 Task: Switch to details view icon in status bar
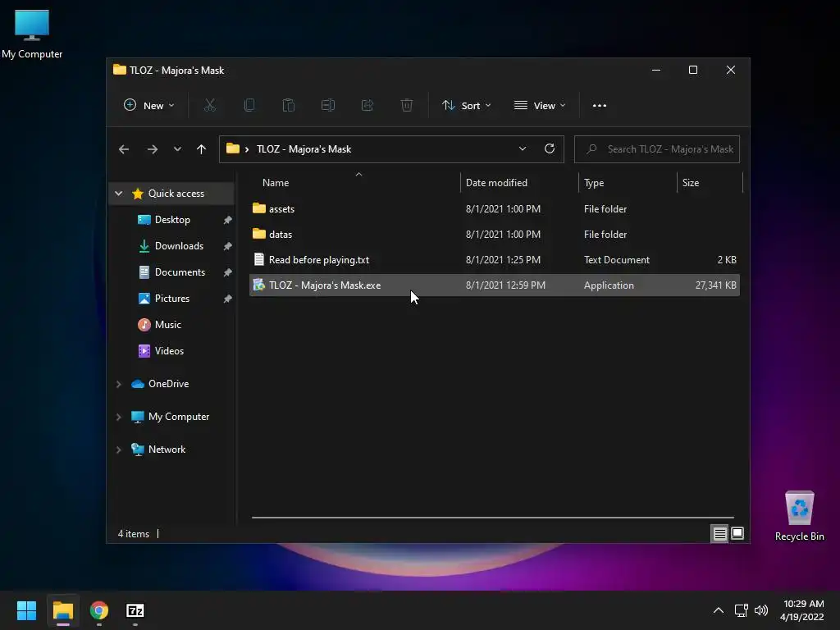[x=719, y=533]
